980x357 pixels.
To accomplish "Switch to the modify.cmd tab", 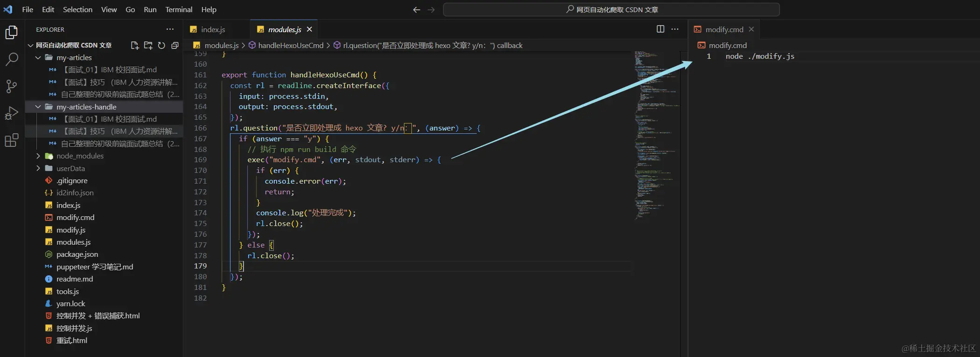I will 724,29.
